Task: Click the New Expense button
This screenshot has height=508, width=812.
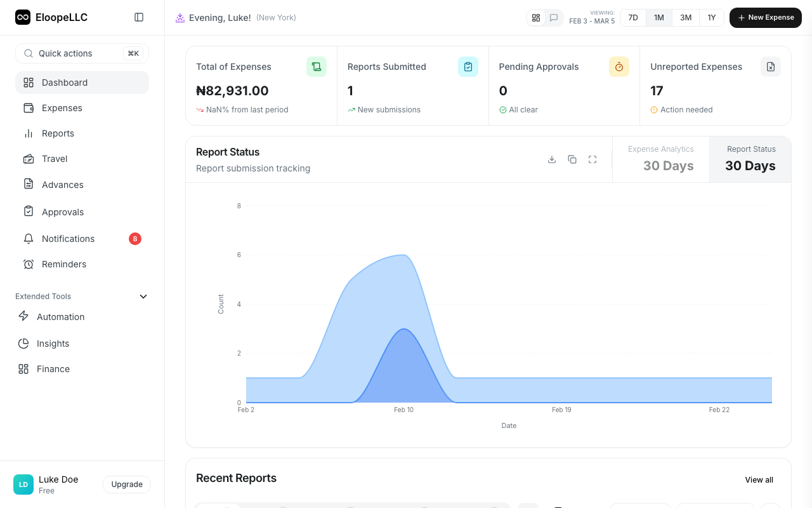Action: point(766,18)
